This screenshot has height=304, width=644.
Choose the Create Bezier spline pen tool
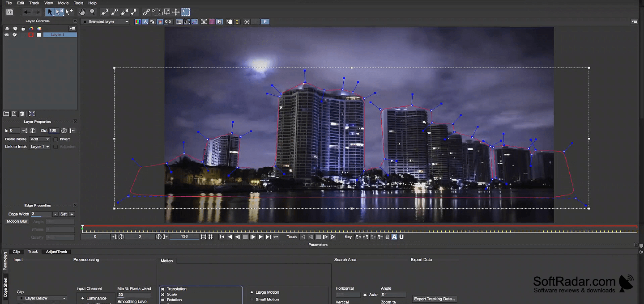125,12
